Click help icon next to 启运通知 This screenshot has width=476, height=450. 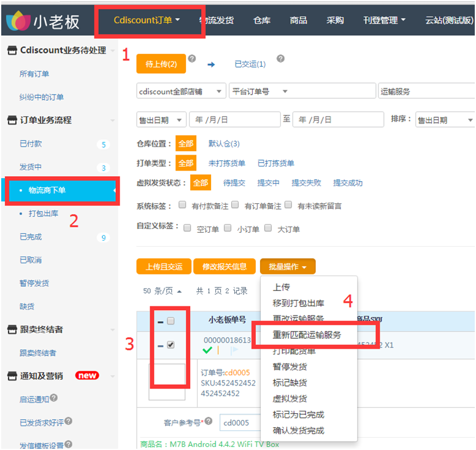coord(54,398)
